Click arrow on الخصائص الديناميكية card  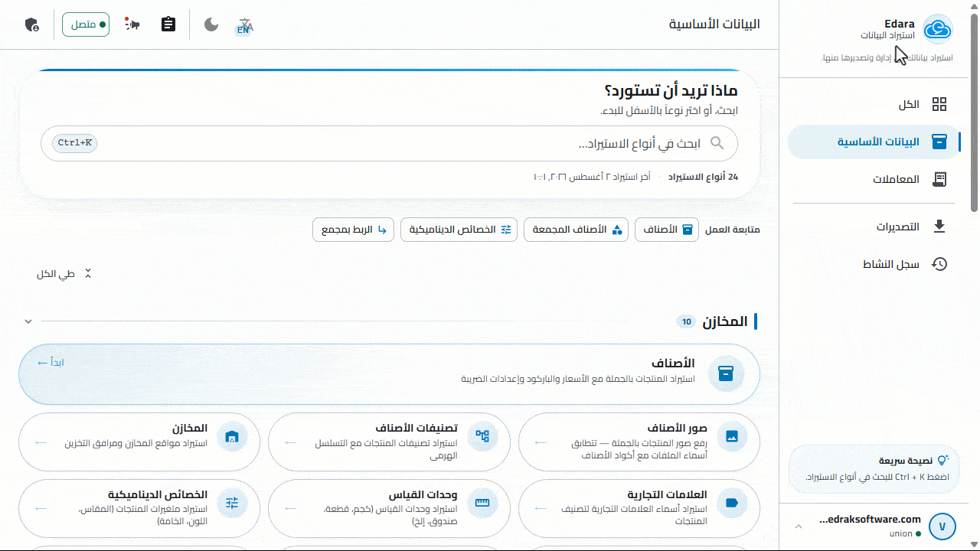click(41, 508)
